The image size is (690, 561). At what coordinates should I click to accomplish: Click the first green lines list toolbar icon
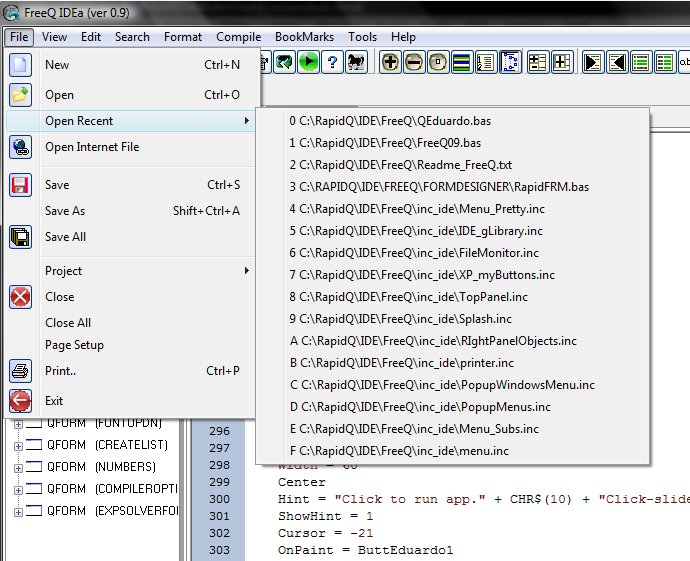pyautogui.click(x=641, y=62)
